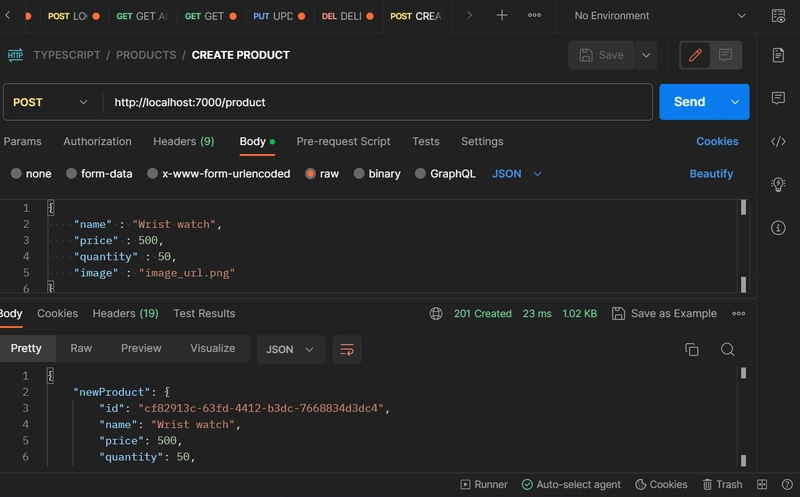Change the request body JSON format dropdown

[x=516, y=173]
